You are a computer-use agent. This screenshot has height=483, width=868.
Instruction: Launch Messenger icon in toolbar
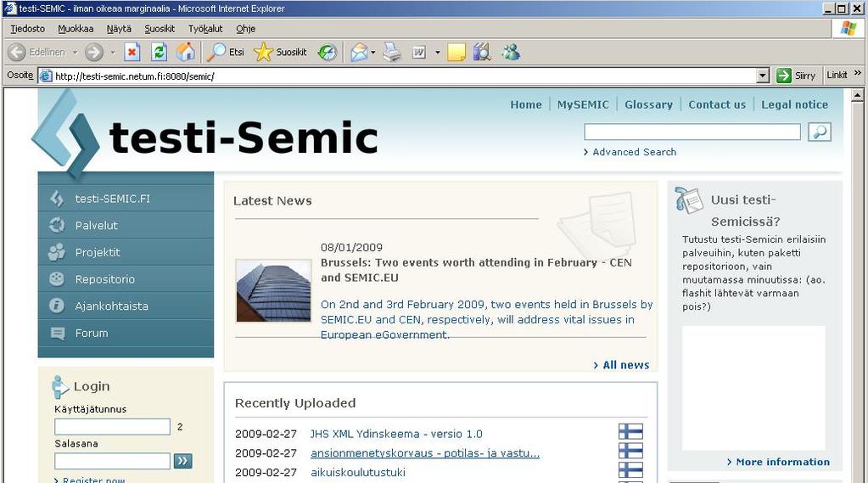(x=511, y=52)
